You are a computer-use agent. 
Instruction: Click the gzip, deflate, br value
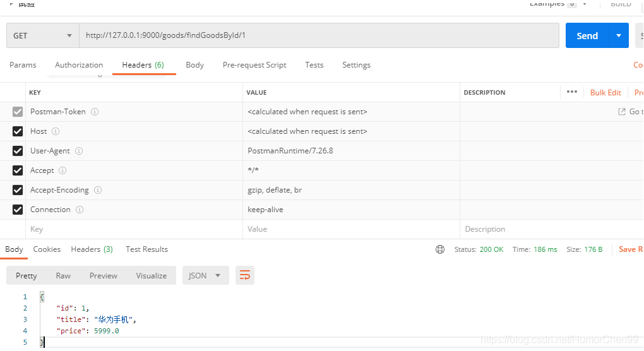click(275, 190)
